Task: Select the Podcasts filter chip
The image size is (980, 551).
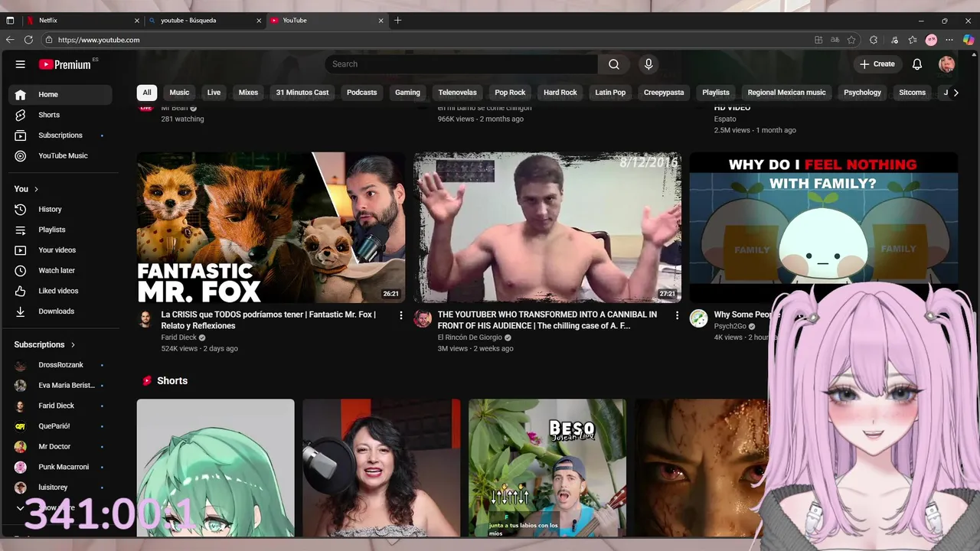Action: coord(361,93)
